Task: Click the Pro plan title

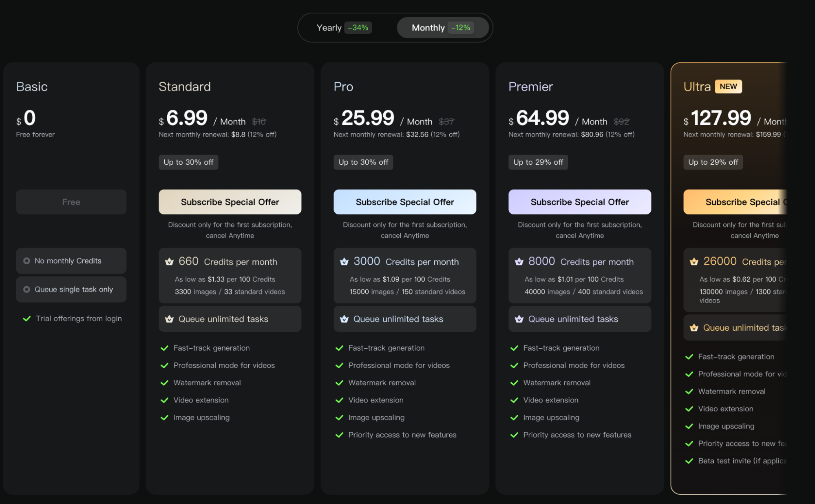Action: click(x=343, y=86)
